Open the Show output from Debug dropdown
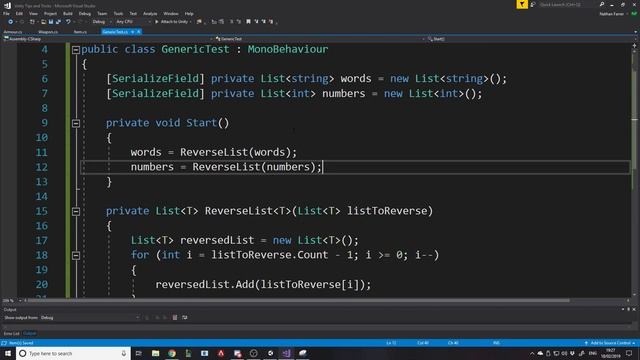Viewport: 640px width, 360px height. [x=90, y=318]
